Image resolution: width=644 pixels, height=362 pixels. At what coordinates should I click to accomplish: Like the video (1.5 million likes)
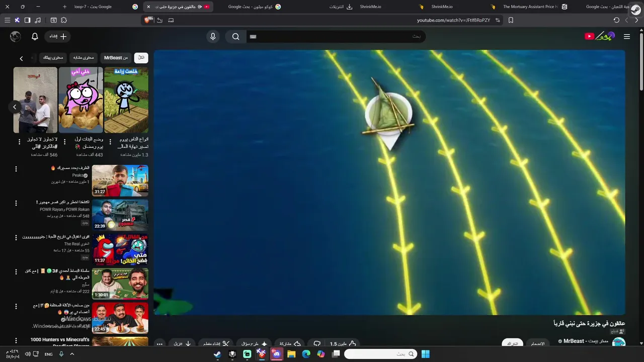pyautogui.click(x=343, y=344)
